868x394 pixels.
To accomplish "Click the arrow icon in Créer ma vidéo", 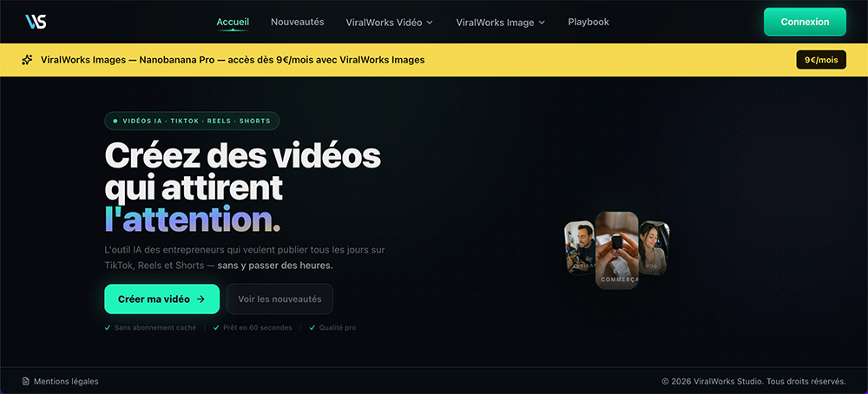I will [x=201, y=299].
